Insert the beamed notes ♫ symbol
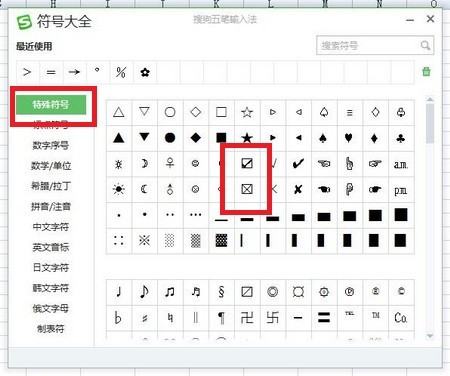Screen dimensions: 450x376 (170, 292)
